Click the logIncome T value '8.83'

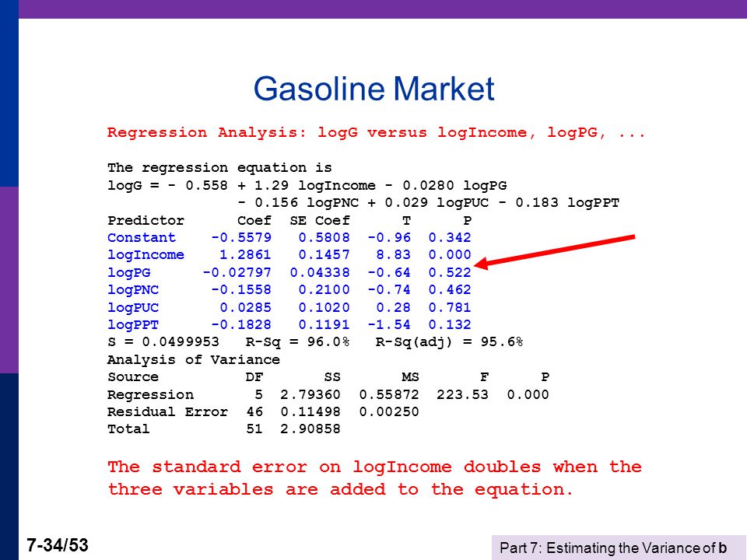pos(394,255)
